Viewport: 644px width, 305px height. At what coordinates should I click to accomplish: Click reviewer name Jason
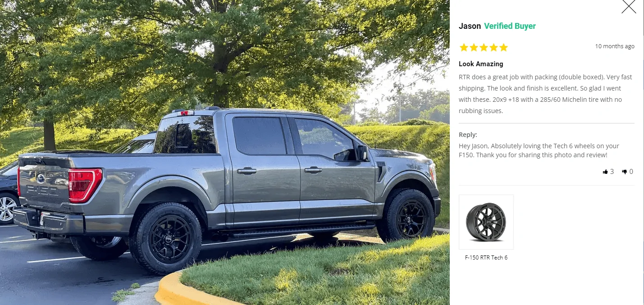point(470,26)
